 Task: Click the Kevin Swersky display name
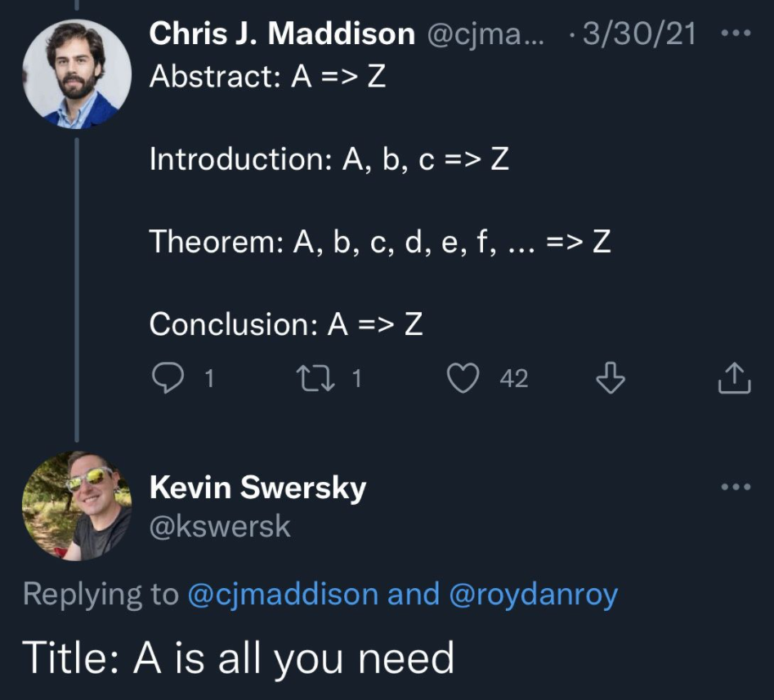pos(257,488)
